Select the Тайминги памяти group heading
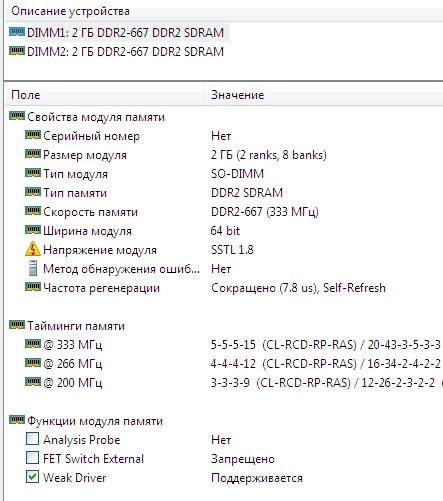The image size is (443, 501). tap(76, 326)
